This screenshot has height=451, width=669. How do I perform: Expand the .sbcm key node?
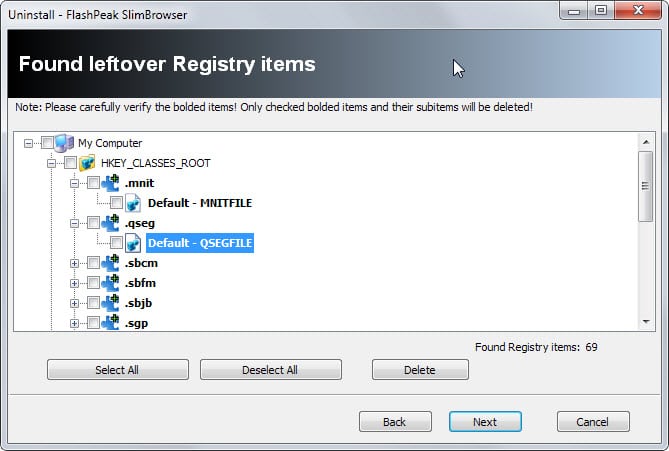click(x=74, y=264)
